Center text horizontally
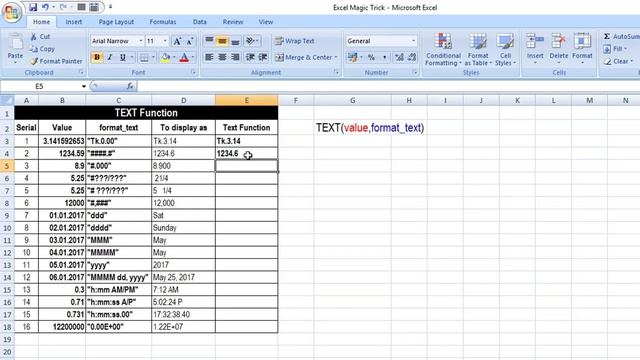 (222, 58)
